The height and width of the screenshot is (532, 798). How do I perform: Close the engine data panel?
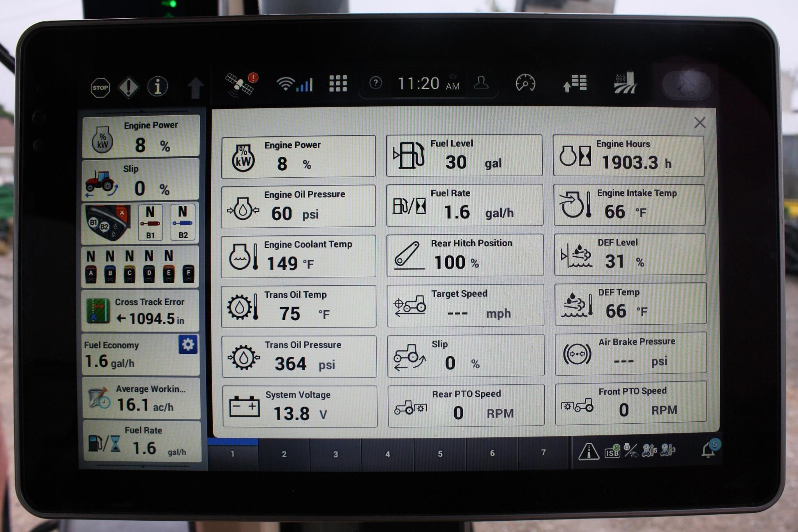(x=700, y=123)
